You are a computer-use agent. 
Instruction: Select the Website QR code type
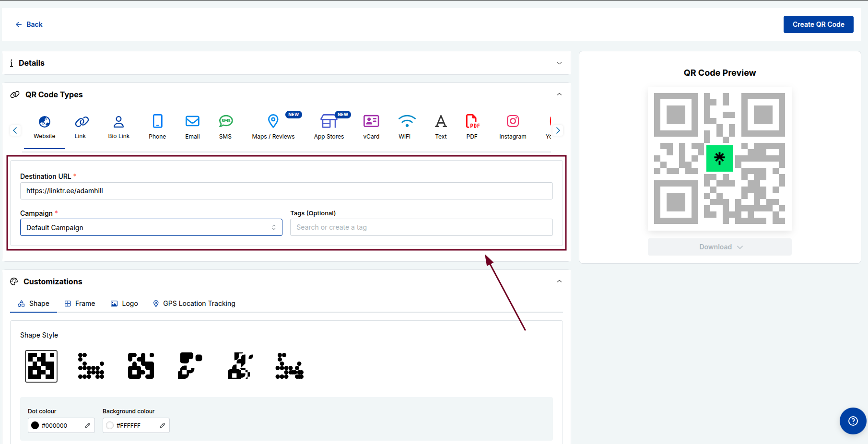coord(44,127)
